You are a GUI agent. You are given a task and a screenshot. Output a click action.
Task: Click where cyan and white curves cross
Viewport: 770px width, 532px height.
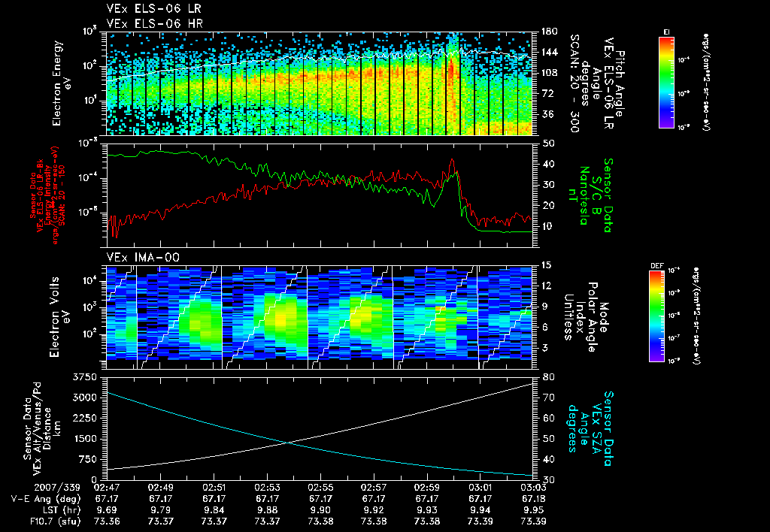click(x=286, y=443)
